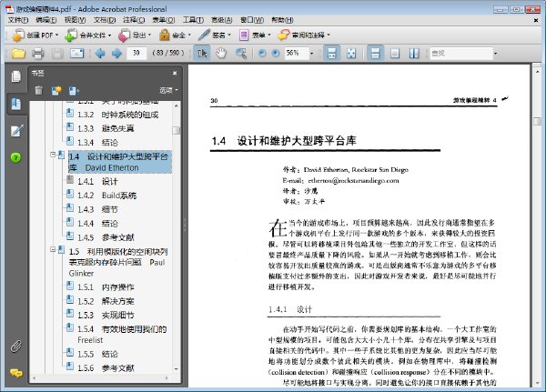Open the 高级 menu

click(x=221, y=20)
